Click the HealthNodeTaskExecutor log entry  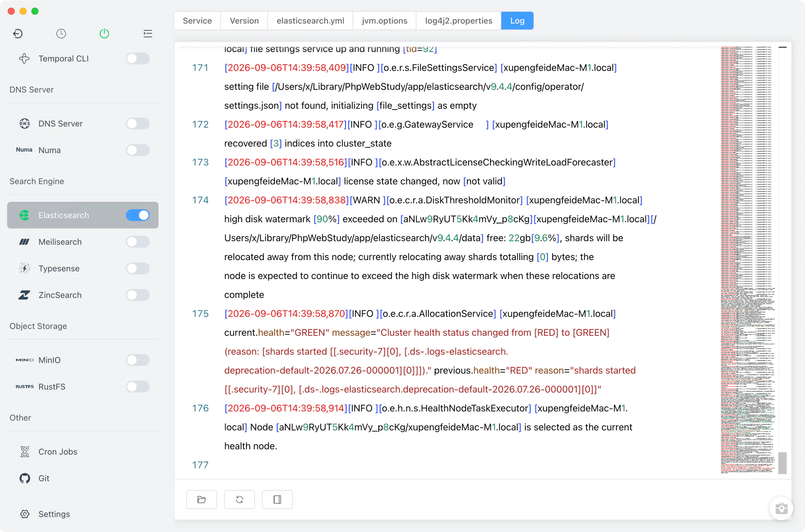pyautogui.click(x=428, y=427)
